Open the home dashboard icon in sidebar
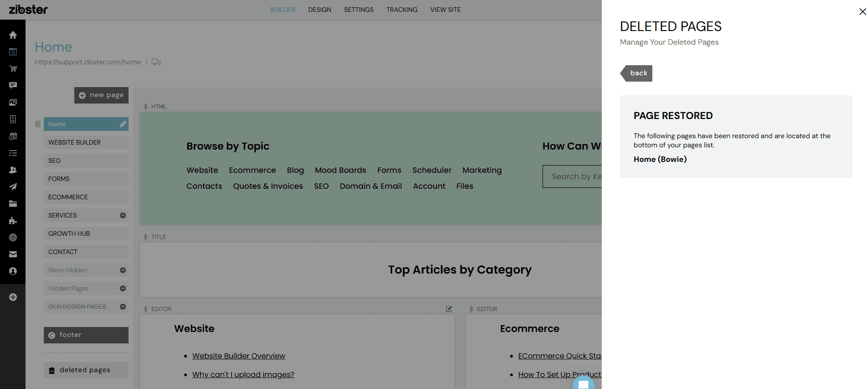The height and width of the screenshot is (389, 868). (13, 35)
